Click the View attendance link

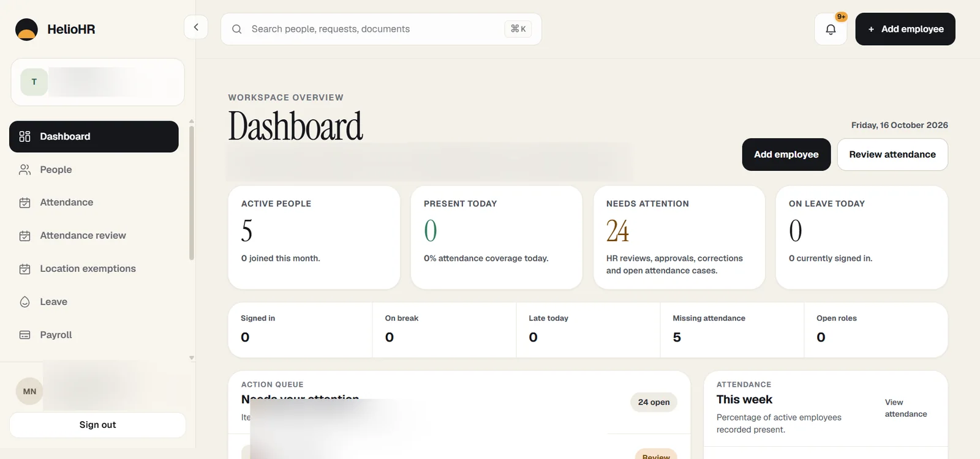[x=906, y=408]
